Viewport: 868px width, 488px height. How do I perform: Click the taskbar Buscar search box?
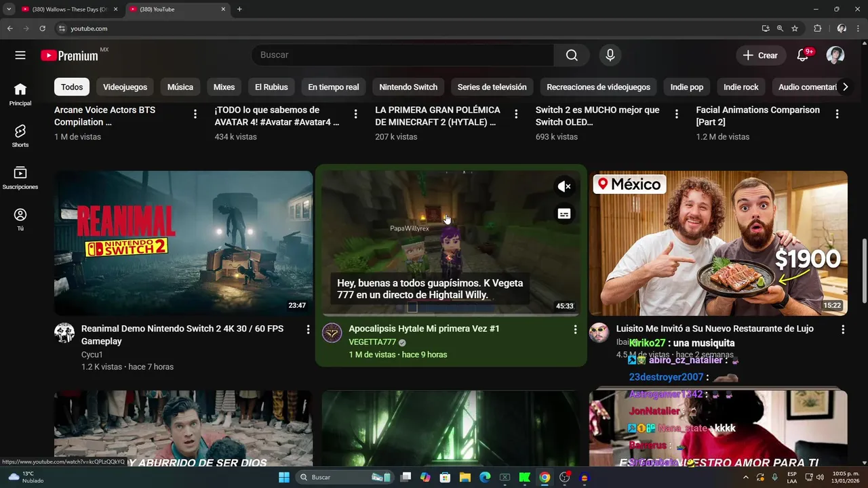click(345, 477)
